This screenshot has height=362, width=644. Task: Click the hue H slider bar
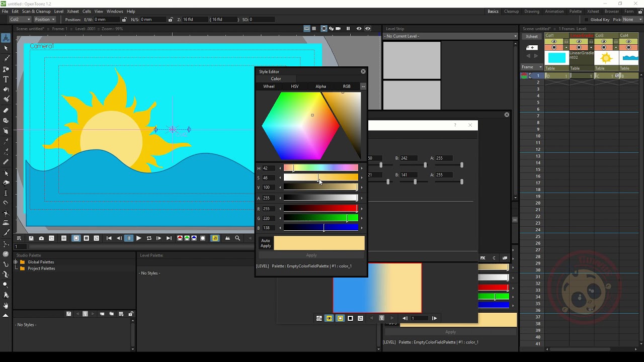coord(321,168)
